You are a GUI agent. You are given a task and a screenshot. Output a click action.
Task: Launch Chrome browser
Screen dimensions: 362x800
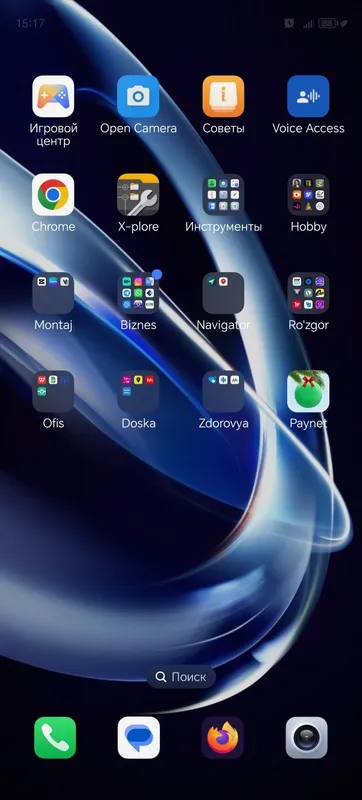point(53,195)
